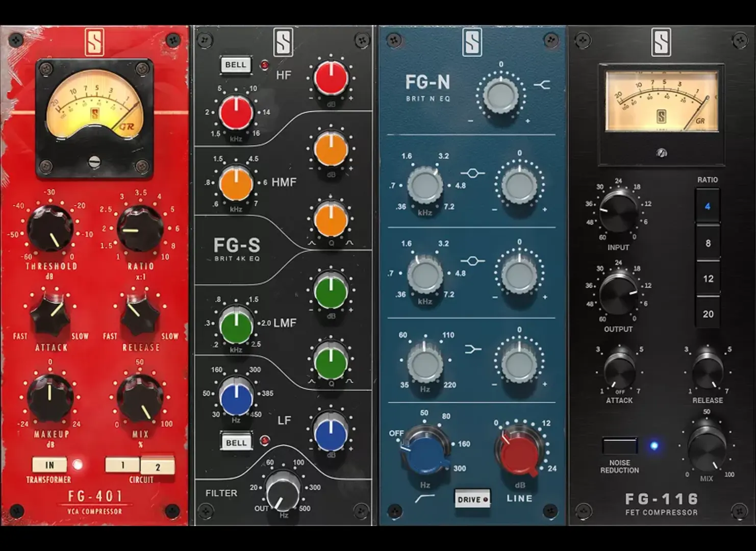Toggle Noise Reduction on the FG-116
756x551 pixels.
pyautogui.click(x=620, y=445)
